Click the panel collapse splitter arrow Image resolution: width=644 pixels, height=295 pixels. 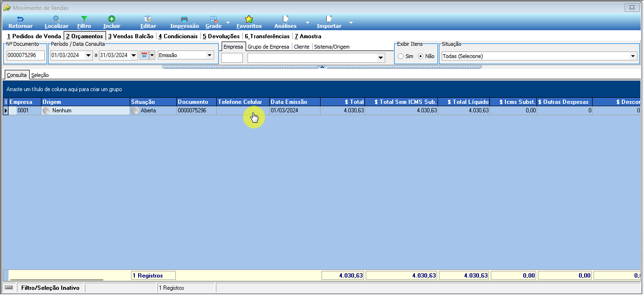[322, 67]
